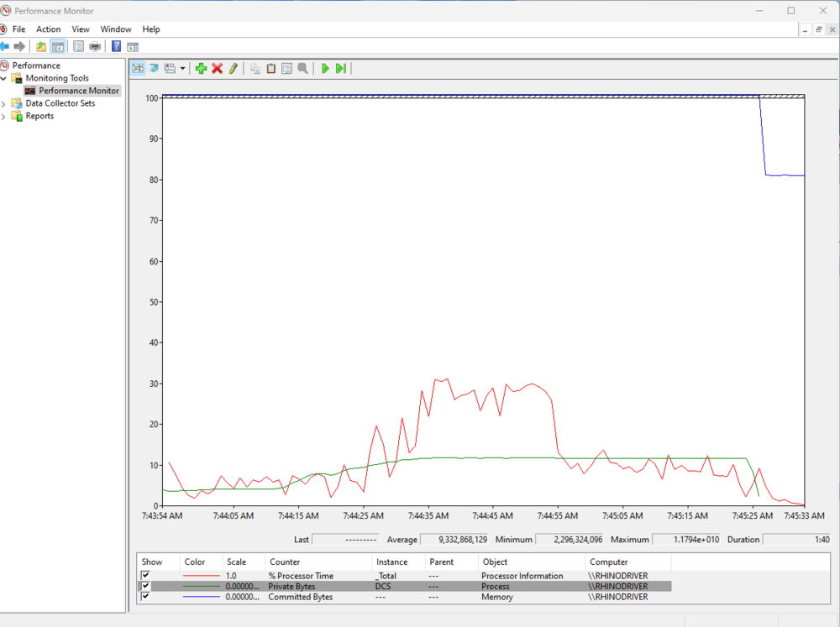
Task: Sort by Counter column header
Action: coord(318,562)
